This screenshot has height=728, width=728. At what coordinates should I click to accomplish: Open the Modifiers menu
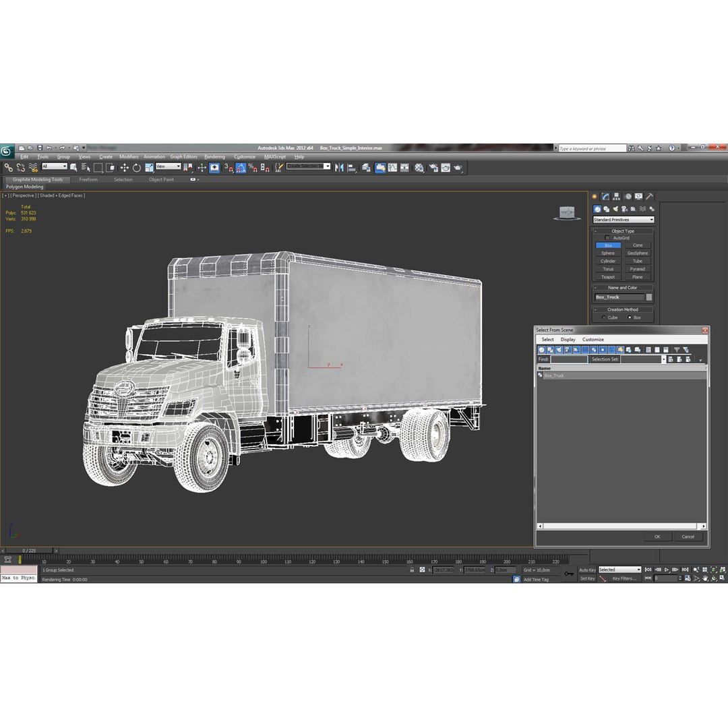(129, 157)
